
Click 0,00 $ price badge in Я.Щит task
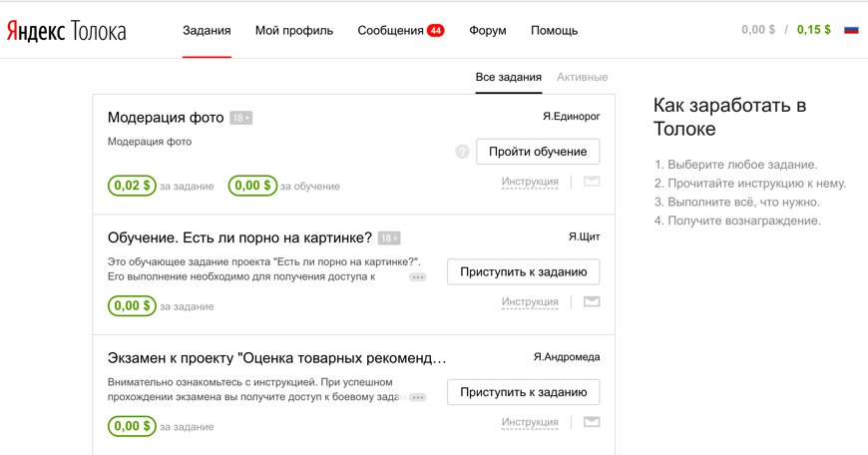[132, 305]
